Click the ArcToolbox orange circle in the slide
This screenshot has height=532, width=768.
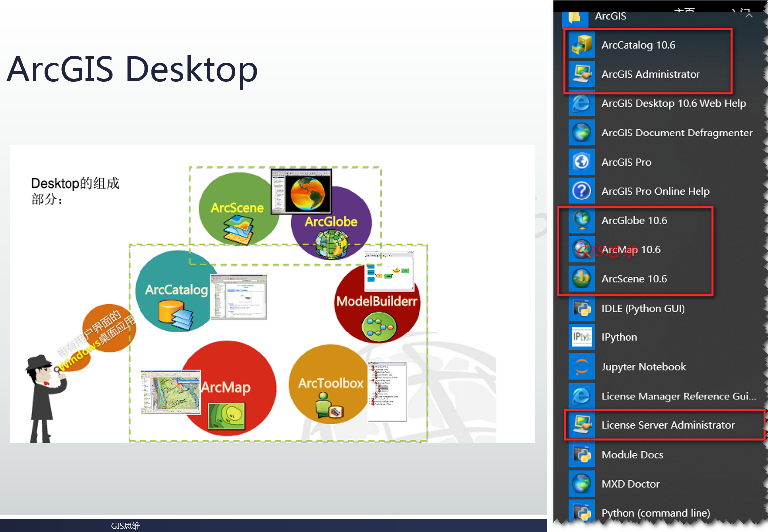click(329, 384)
